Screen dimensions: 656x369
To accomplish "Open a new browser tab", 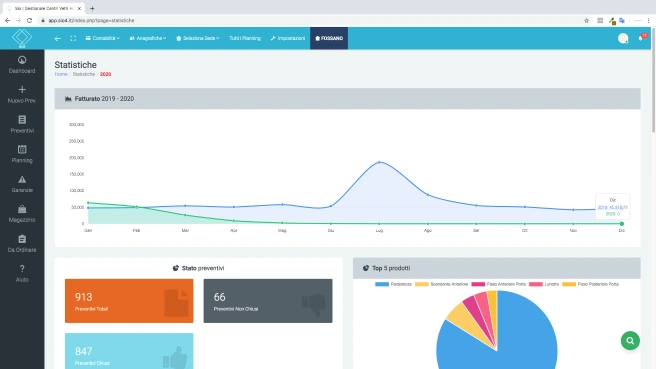I will [x=92, y=8].
